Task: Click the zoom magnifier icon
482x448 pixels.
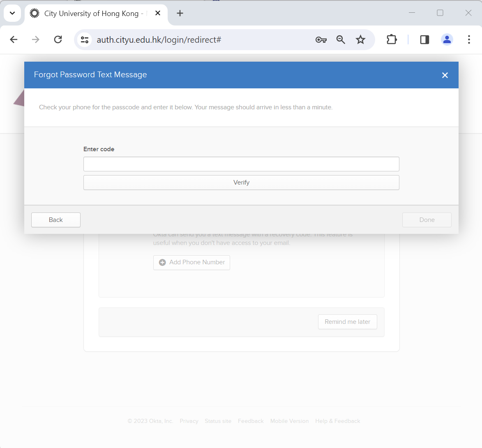Action: pos(341,39)
